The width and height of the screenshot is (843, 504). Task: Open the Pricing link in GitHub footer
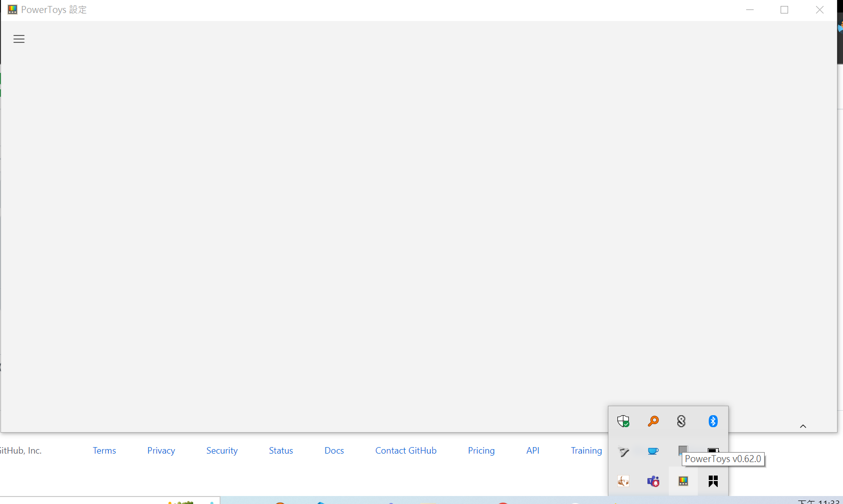[x=482, y=451]
